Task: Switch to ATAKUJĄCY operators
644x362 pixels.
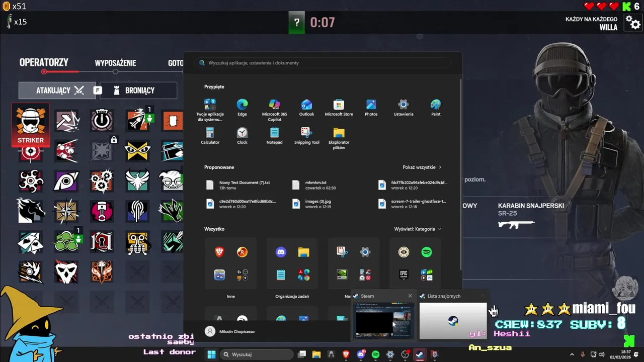Action: [x=57, y=90]
